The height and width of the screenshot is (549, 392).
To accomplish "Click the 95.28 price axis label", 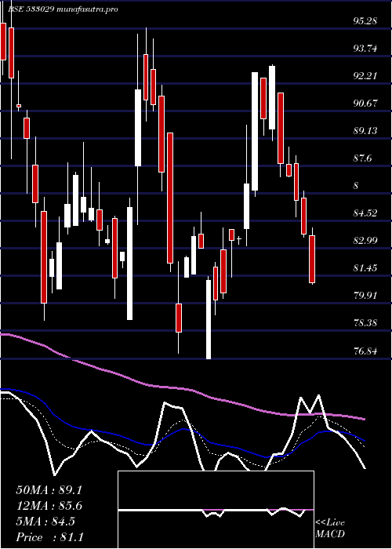I will point(365,21).
